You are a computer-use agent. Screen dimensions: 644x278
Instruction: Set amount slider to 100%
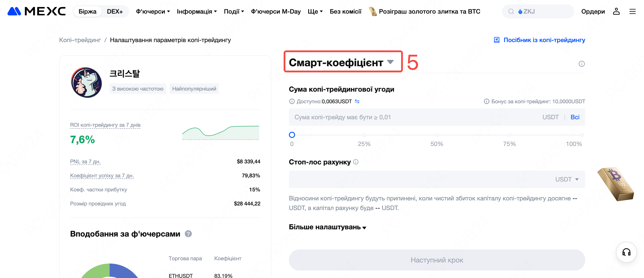click(582, 135)
